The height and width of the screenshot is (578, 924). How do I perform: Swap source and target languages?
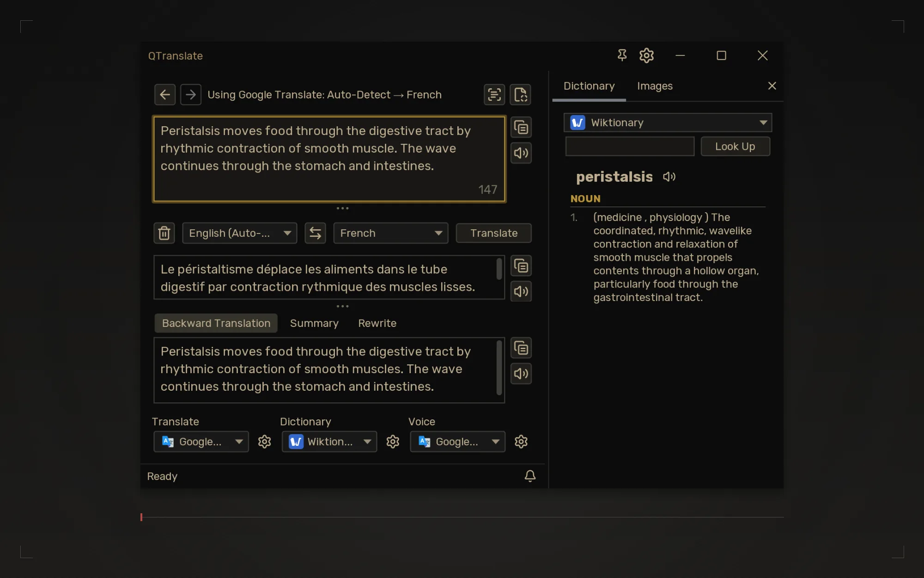coord(315,233)
